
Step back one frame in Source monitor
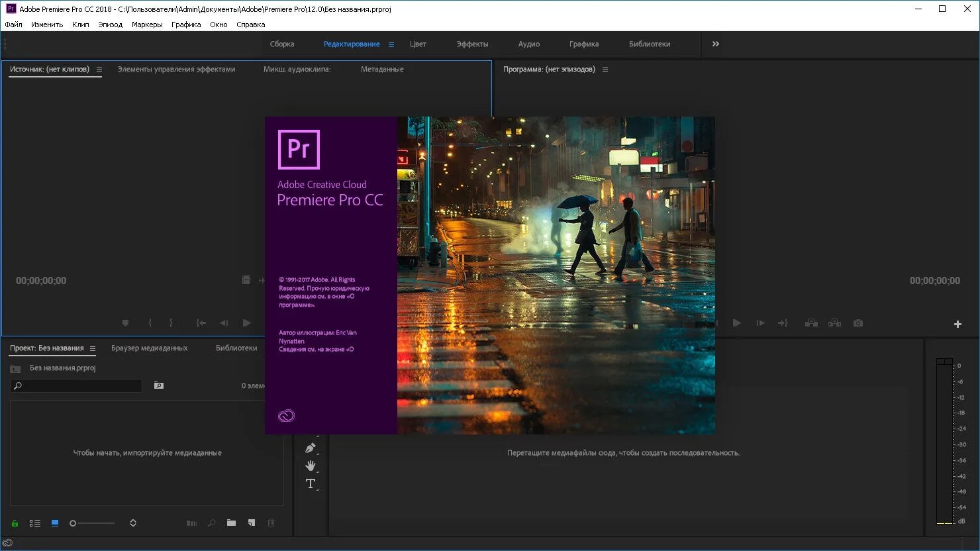click(224, 323)
